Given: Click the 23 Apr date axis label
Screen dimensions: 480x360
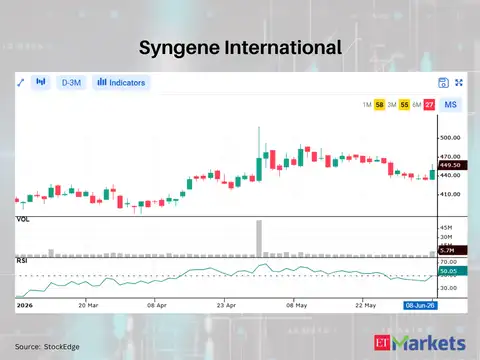Looking at the screenshot, I should (226, 305).
